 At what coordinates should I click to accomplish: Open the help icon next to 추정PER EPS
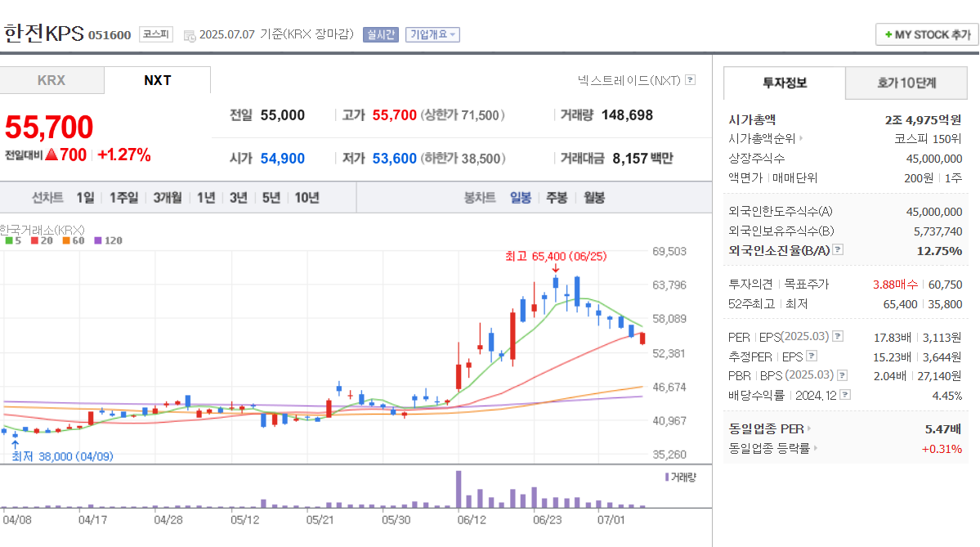point(812,356)
